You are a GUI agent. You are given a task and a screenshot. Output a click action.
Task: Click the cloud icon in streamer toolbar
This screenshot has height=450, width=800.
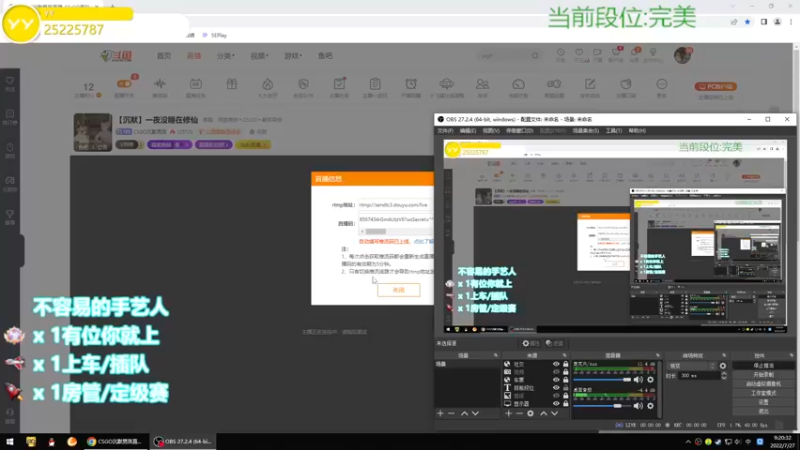click(446, 84)
